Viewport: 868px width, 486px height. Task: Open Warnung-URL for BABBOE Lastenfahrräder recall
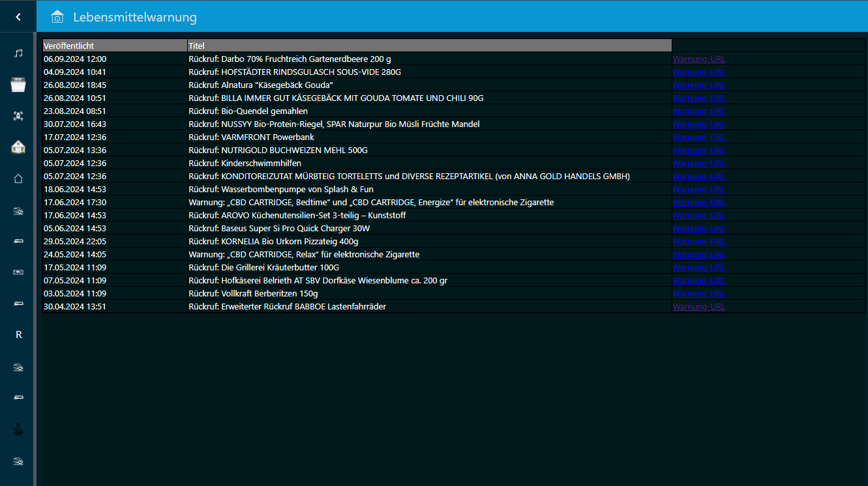point(698,306)
